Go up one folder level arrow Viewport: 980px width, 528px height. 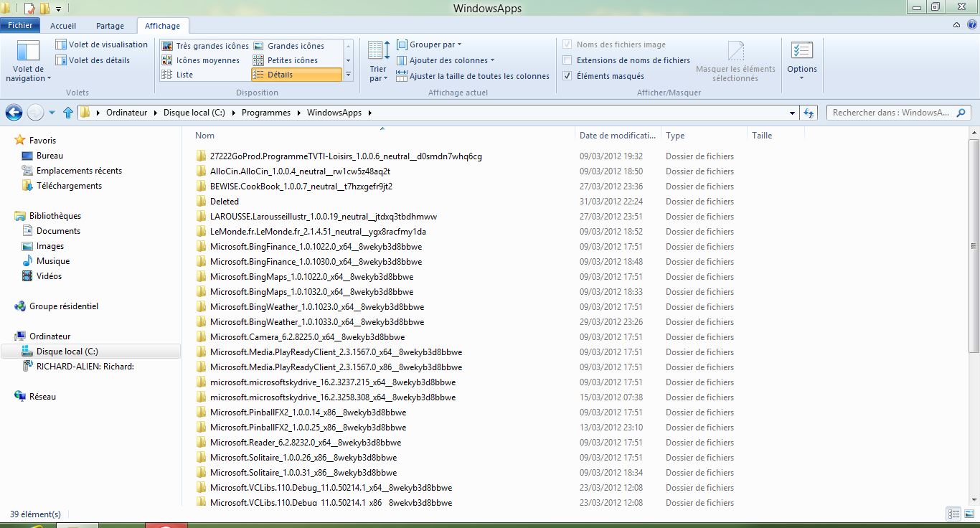click(68, 113)
